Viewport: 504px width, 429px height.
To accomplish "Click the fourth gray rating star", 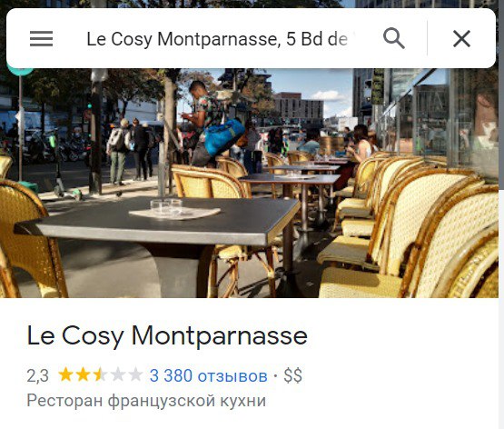I will point(118,374).
